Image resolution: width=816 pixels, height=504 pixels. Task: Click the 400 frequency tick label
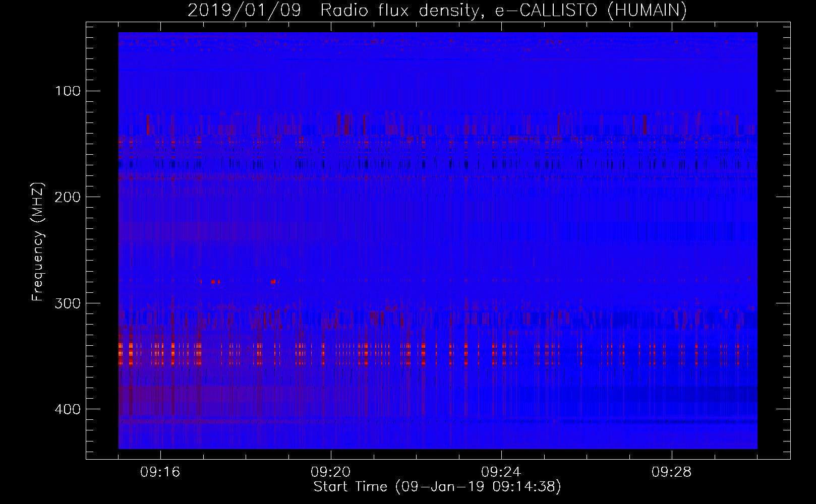point(68,409)
